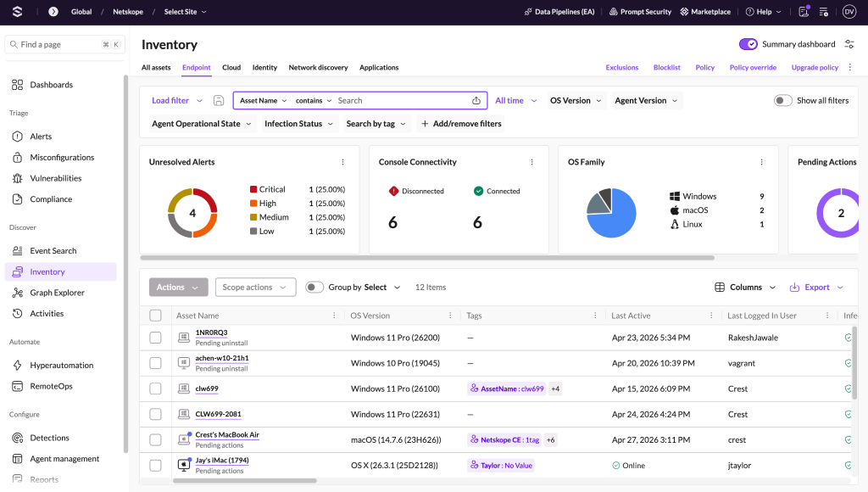The width and height of the screenshot is (868, 492).
Task: Open the Agent Version filter dropdown
Action: 646,100
